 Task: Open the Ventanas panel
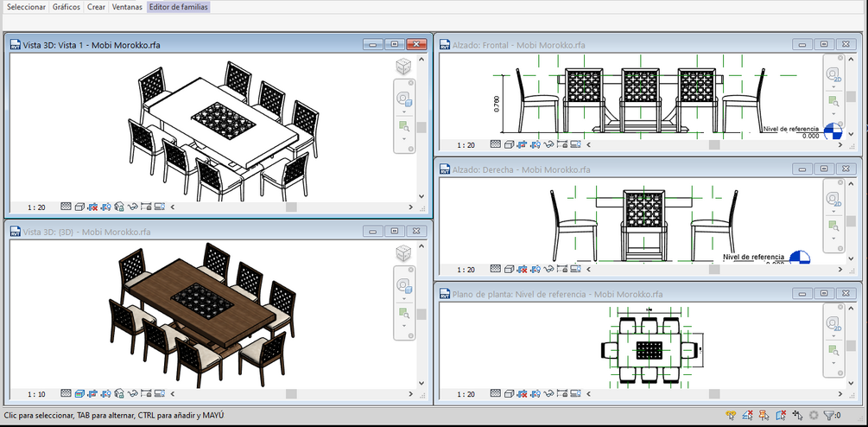(x=127, y=7)
